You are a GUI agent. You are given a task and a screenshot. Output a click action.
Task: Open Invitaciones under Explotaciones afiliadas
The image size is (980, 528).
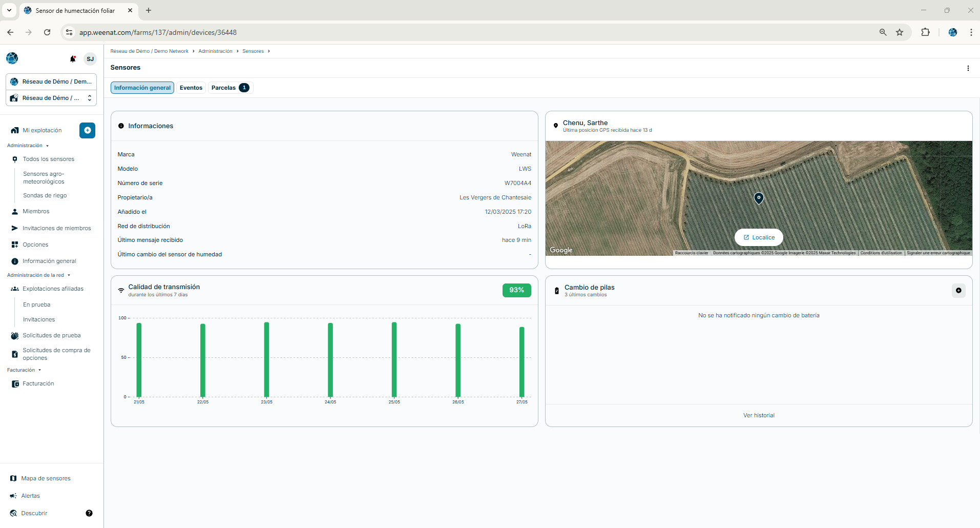39,319
